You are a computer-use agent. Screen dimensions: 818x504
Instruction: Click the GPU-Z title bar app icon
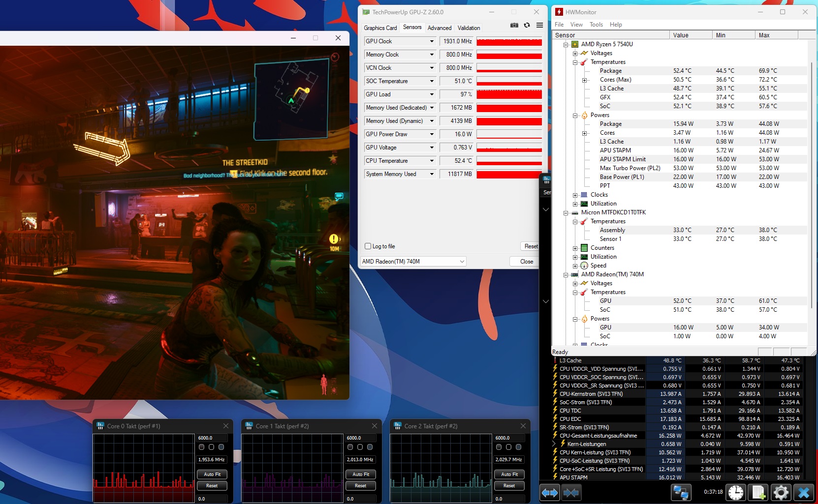click(x=366, y=12)
